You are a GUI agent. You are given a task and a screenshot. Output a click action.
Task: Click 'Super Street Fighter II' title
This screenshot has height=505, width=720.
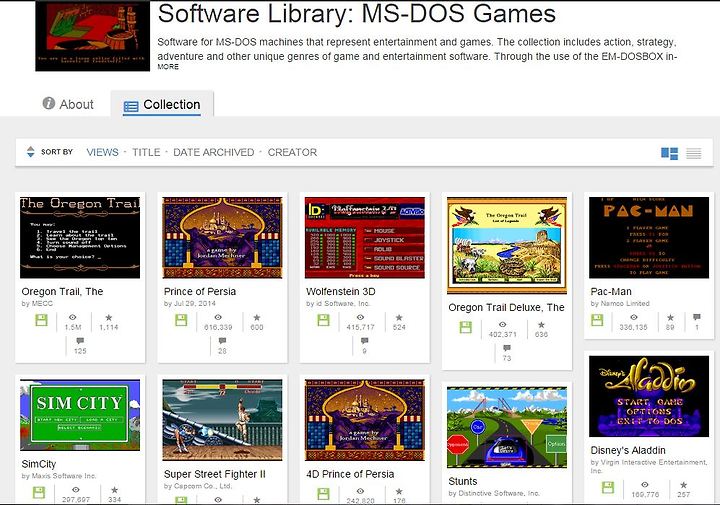[x=214, y=474]
